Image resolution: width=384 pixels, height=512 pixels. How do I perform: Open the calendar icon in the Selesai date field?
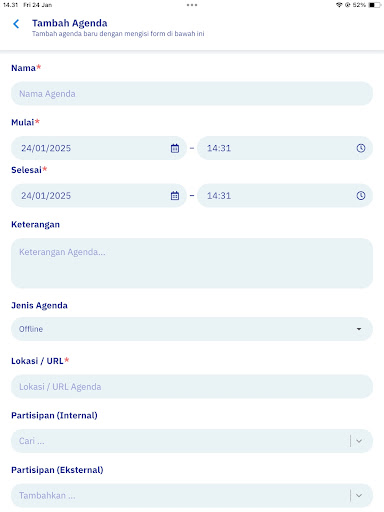(x=175, y=196)
